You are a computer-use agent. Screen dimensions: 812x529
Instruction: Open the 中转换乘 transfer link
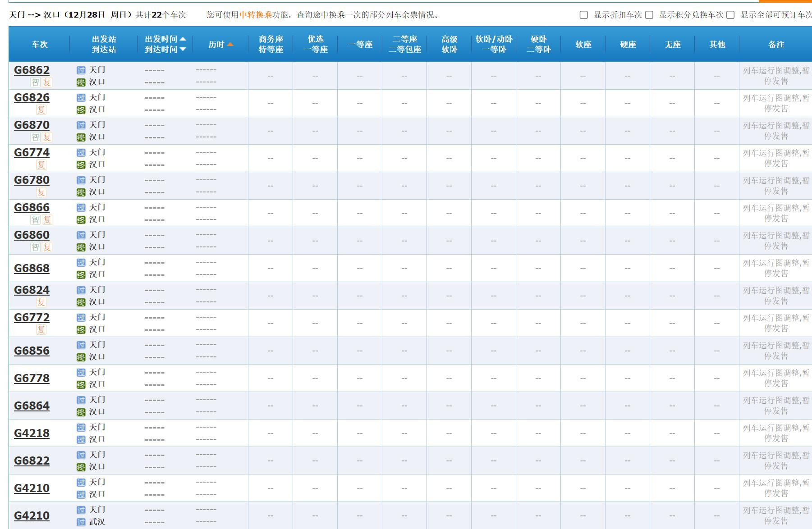256,15
